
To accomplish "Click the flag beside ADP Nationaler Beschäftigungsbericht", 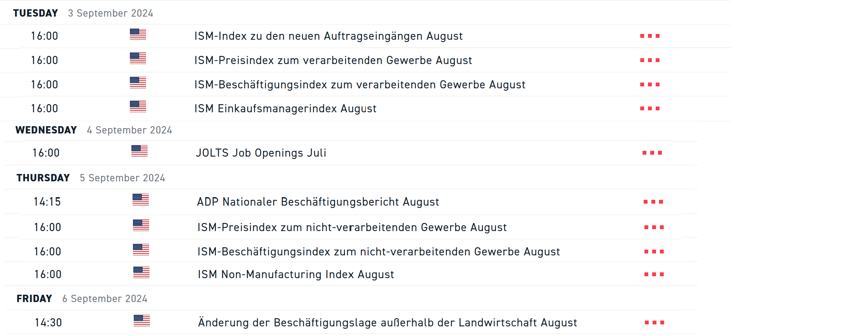I will 141,200.
